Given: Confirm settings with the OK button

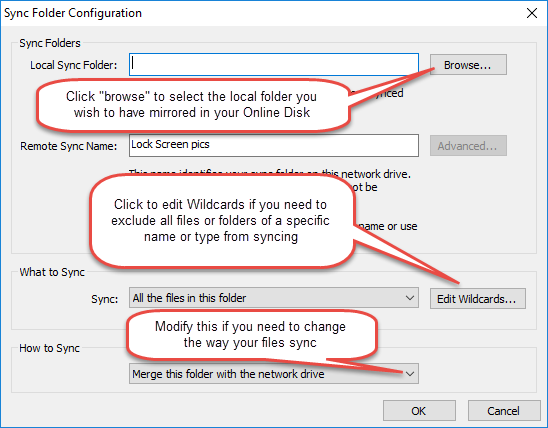Looking at the screenshot, I should [419, 411].
